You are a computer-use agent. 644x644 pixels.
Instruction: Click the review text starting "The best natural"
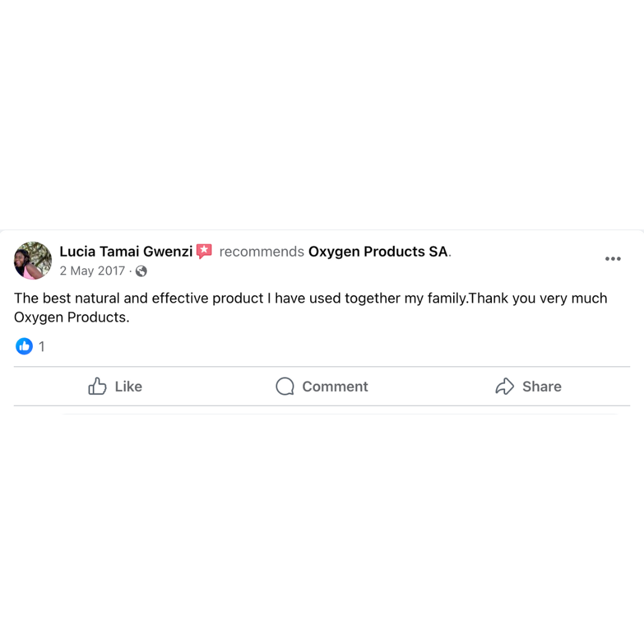(x=311, y=308)
